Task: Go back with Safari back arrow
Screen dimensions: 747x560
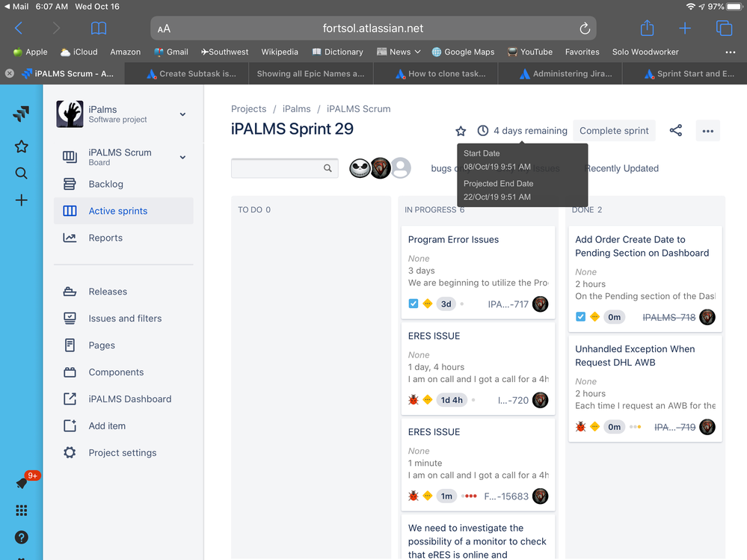Action: 19,28
